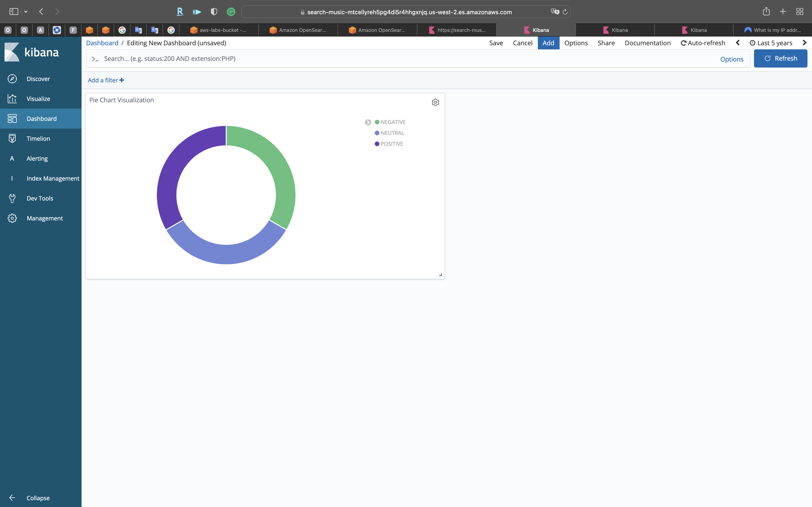
Task: Open the Share menu item
Action: point(606,43)
